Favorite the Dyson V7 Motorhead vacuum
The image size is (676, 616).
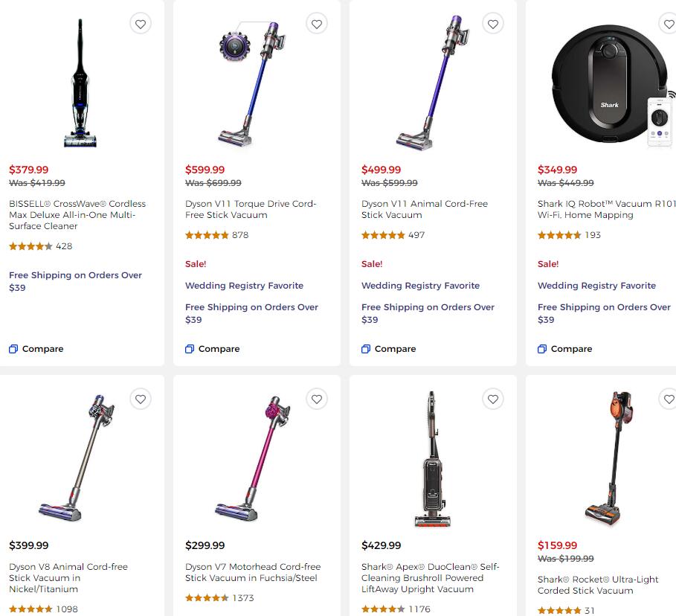[x=317, y=400]
